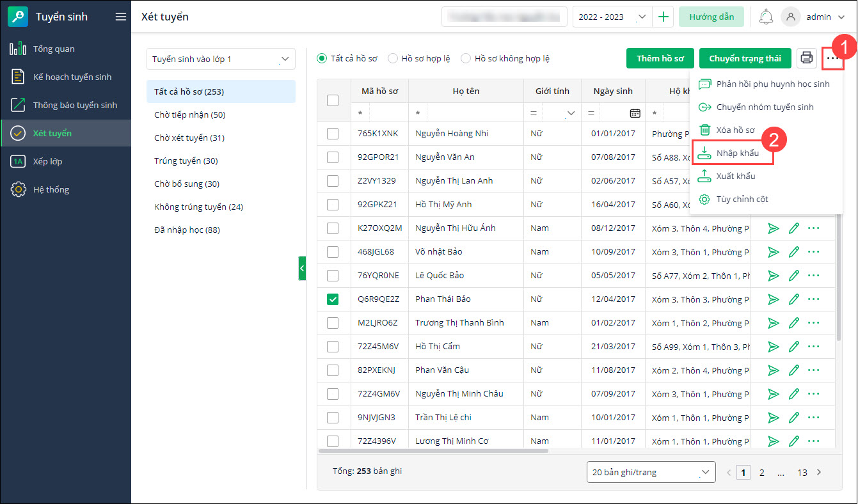The height and width of the screenshot is (504, 858).
Task: Click the printer icon button
Action: [807, 58]
